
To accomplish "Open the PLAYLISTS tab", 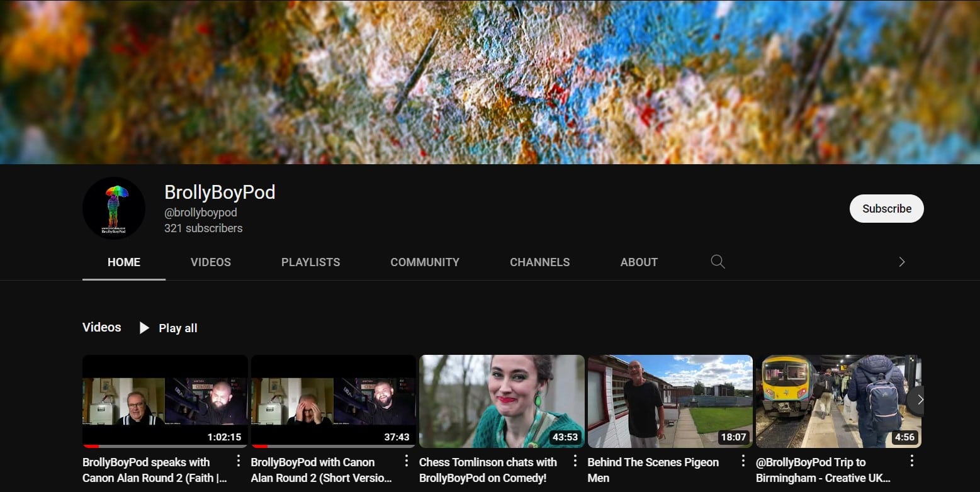I will point(311,262).
